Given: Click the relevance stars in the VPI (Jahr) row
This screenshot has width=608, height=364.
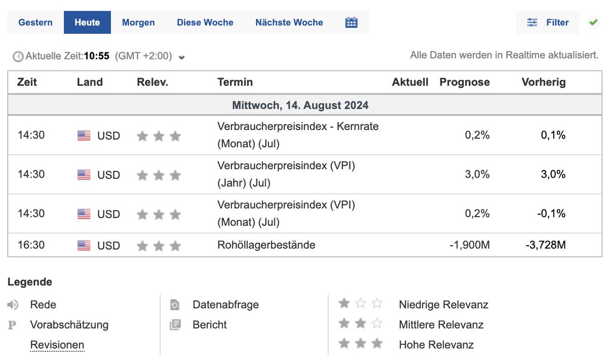Looking at the screenshot, I should [159, 175].
